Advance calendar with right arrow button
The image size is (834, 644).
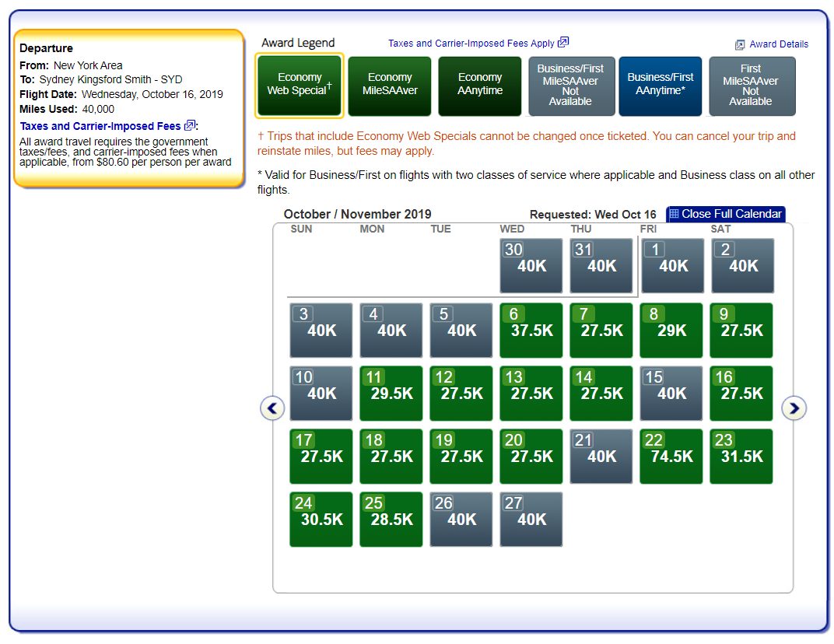tap(794, 408)
